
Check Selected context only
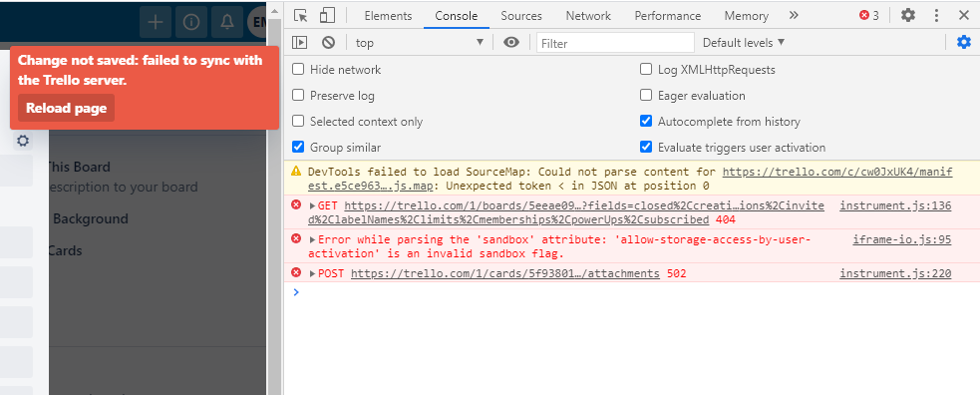pos(298,122)
